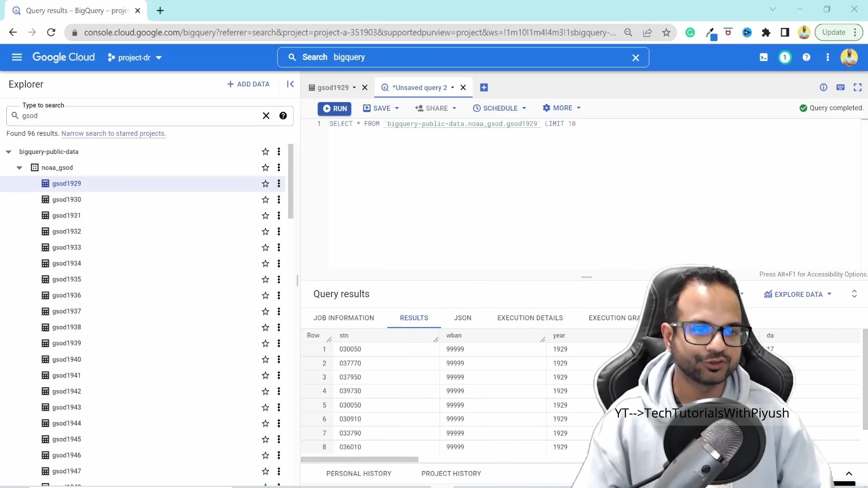
Task: Switch to EXECUTION DETAILS tab
Action: 530,318
